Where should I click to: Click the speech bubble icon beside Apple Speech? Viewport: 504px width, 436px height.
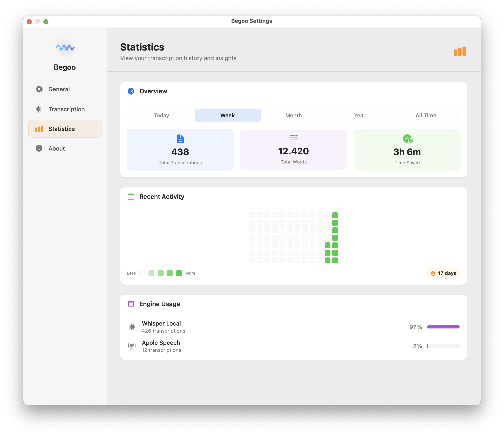(132, 346)
